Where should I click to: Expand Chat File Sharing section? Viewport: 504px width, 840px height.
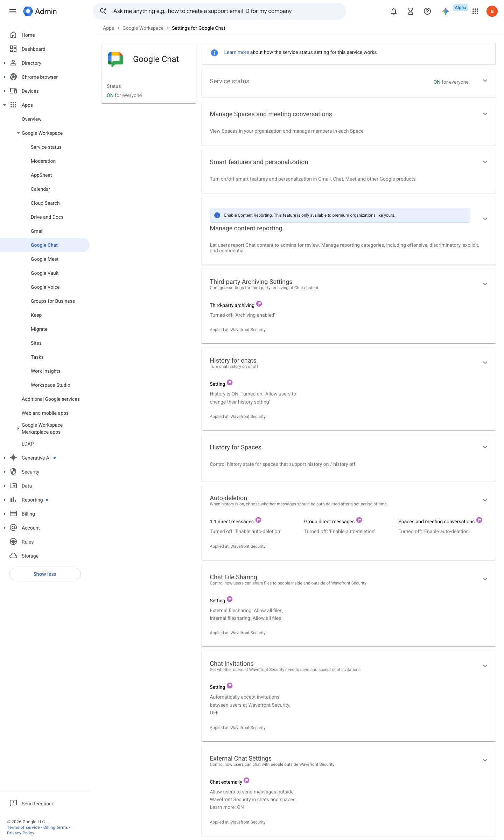(485, 579)
